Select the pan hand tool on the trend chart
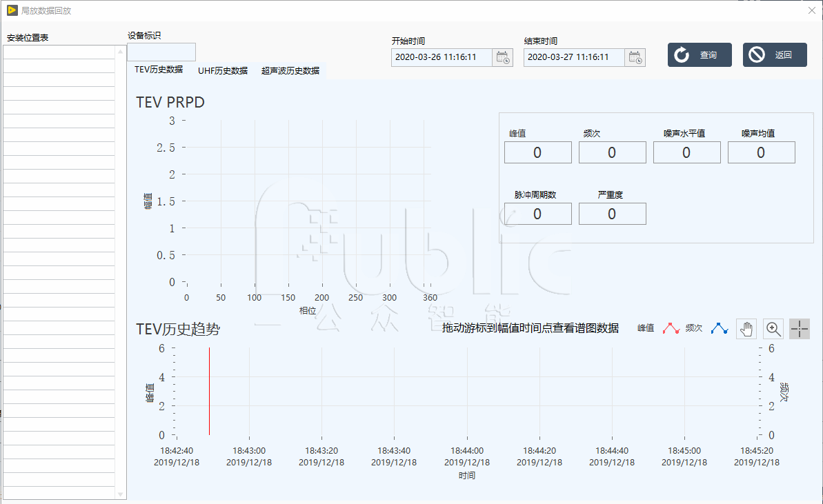Image resolution: width=823 pixels, height=504 pixels. tap(746, 329)
